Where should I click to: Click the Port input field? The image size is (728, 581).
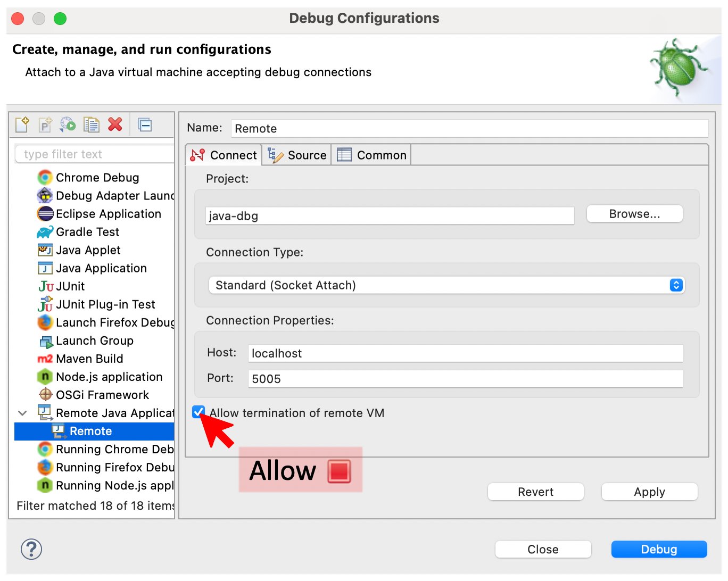tap(465, 379)
